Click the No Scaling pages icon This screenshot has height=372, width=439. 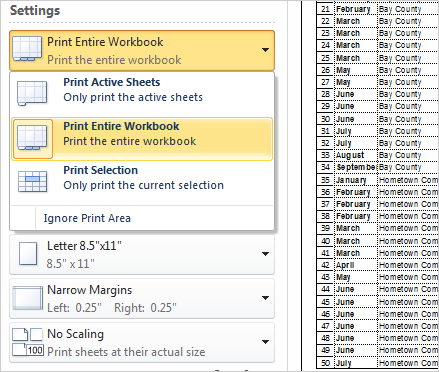coord(28,342)
